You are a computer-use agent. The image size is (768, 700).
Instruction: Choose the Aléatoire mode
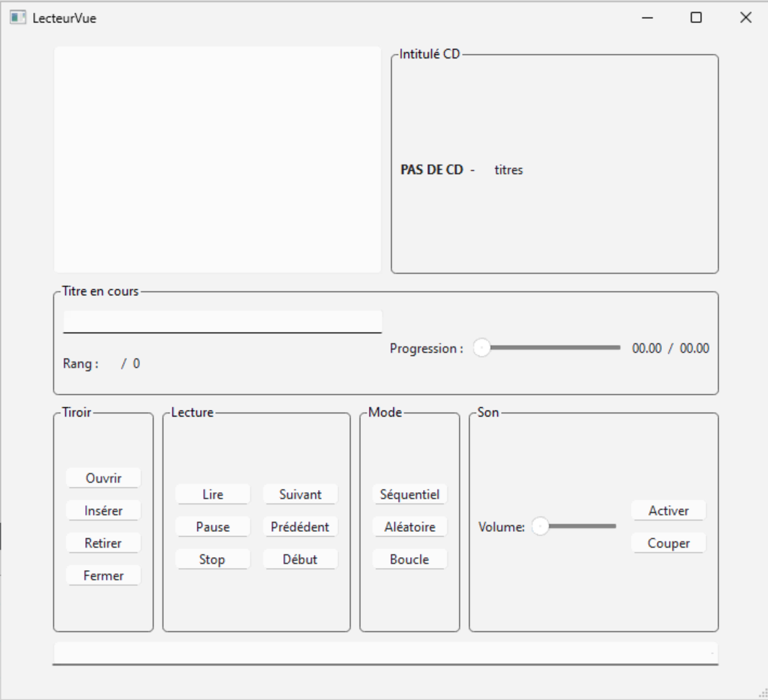[x=409, y=527]
